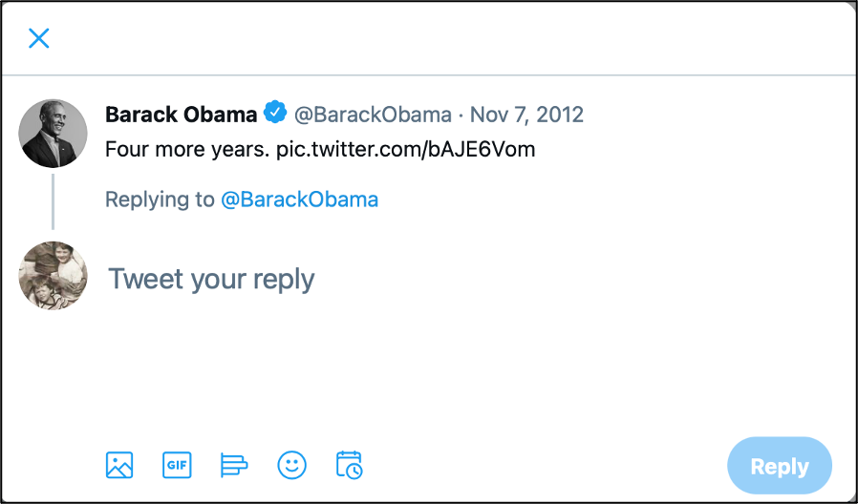This screenshot has width=858, height=504.
Task: Open the emoji picker
Action: (291, 465)
